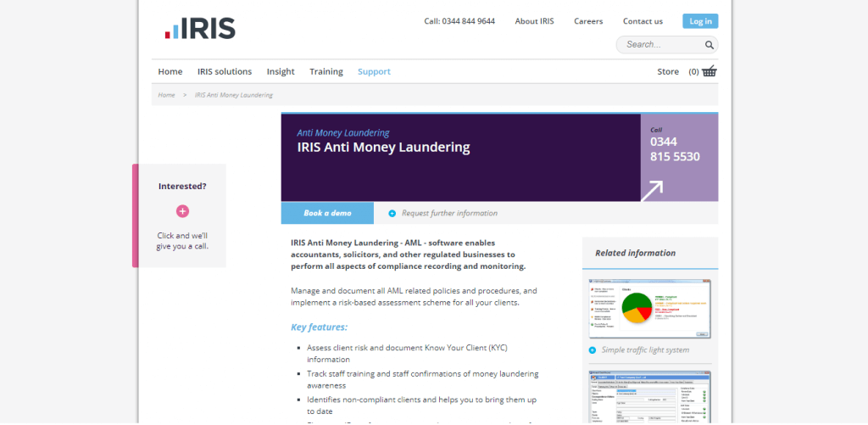This screenshot has height=425, width=868.
Task: Open IRIS solutions menu
Action: [x=225, y=71]
